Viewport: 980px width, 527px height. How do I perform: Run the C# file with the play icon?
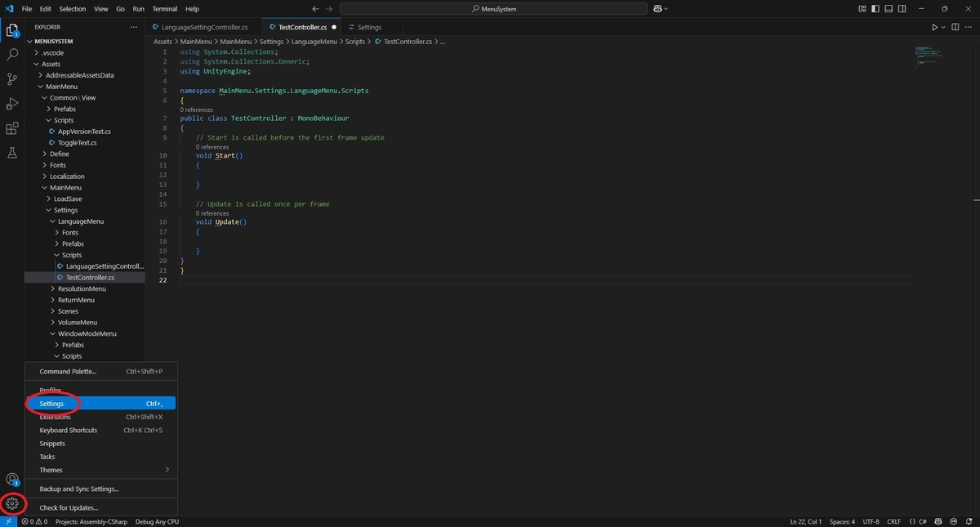(x=935, y=26)
